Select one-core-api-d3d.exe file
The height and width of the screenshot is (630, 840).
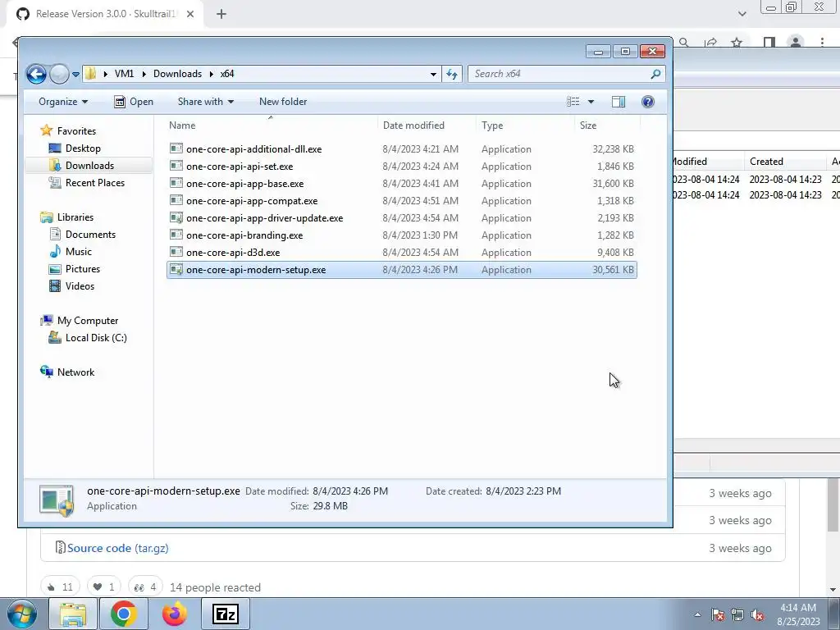(402, 253)
